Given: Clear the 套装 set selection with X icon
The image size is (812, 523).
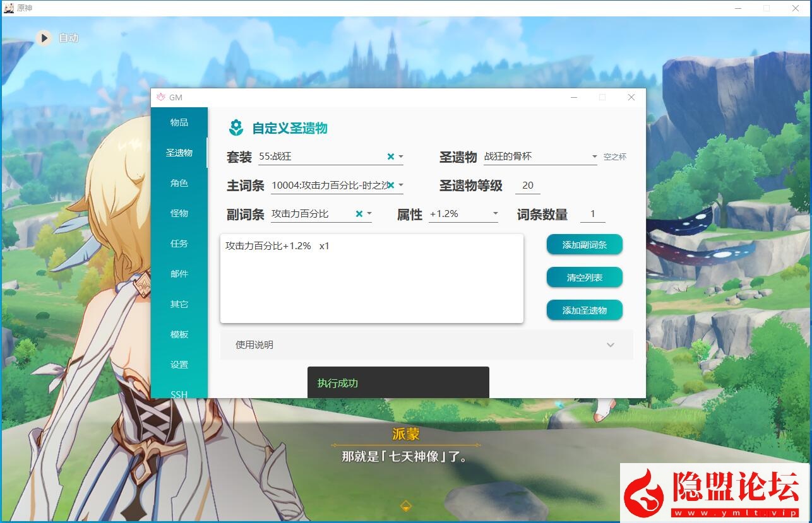Looking at the screenshot, I should coord(390,156).
